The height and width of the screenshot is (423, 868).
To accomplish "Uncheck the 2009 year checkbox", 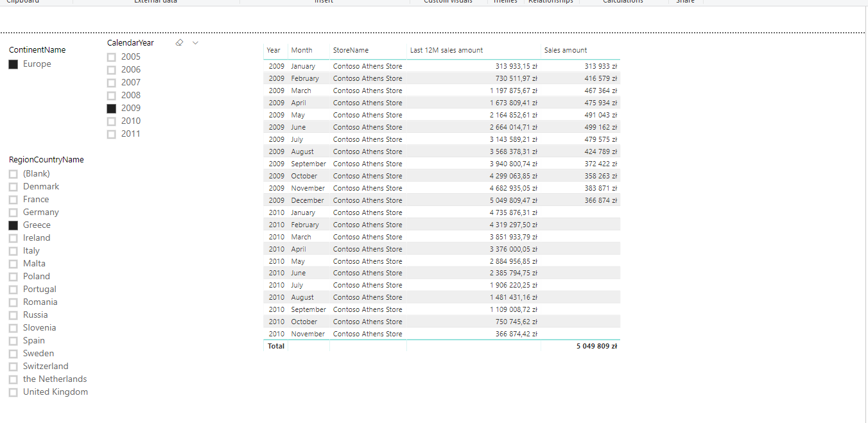I will click(112, 108).
